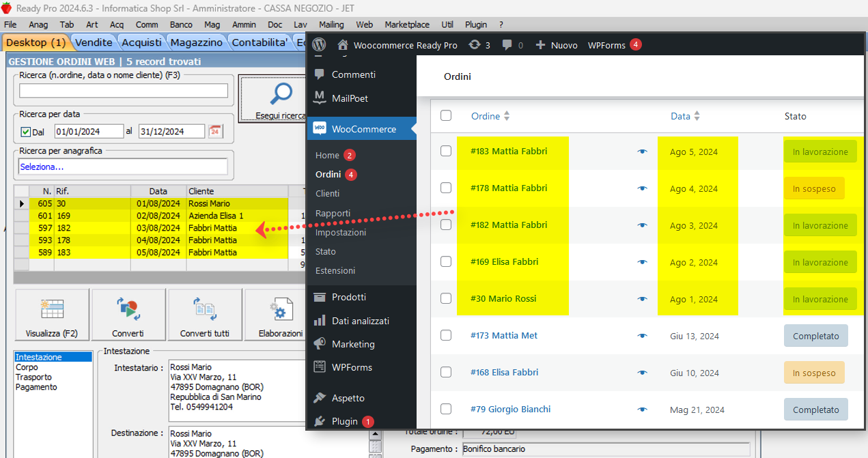Open the Marketplace menu
868x458 pixels.
point(407,25)
